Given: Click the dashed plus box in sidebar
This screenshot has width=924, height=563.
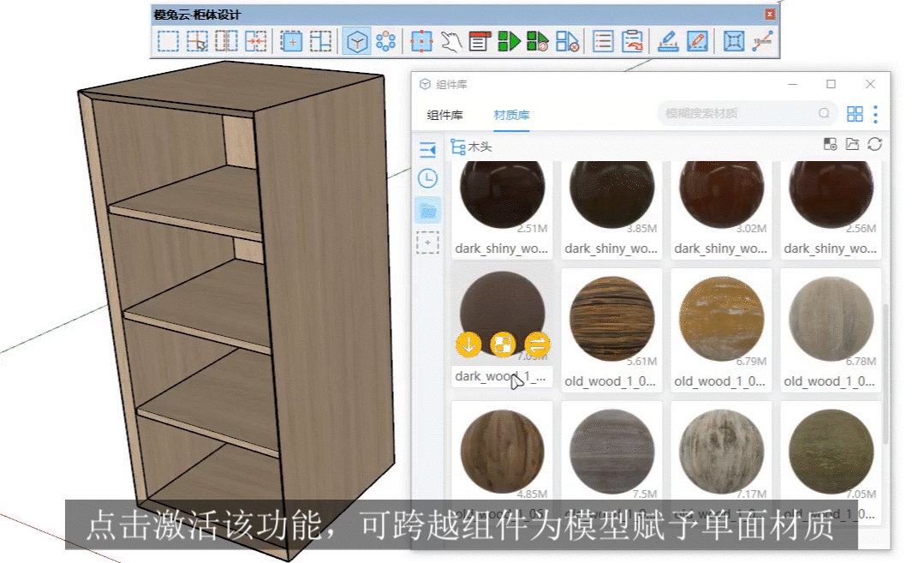Looking at the screenshot, I should pos(427,243).
